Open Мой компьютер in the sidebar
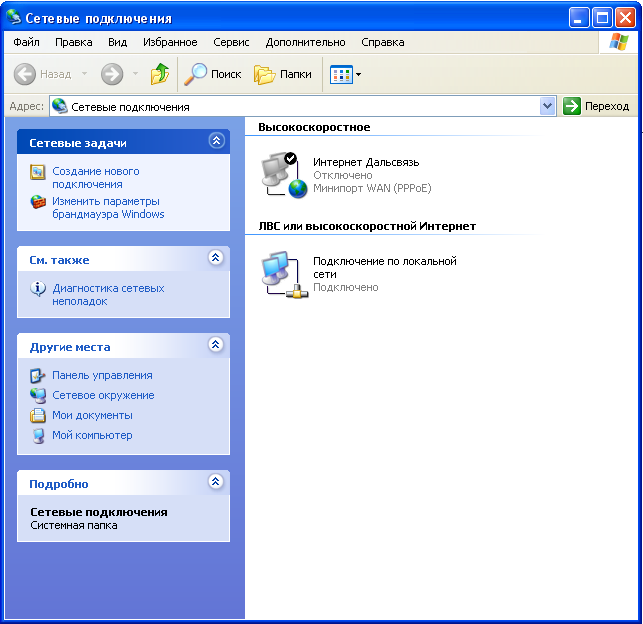643x624 pixels. tap(92, 435)
